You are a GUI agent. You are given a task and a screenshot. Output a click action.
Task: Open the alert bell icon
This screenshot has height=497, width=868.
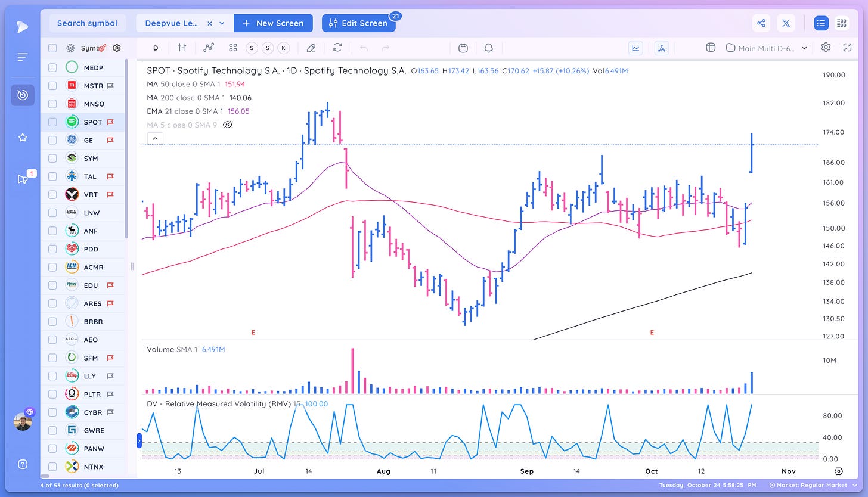(489, 48)
